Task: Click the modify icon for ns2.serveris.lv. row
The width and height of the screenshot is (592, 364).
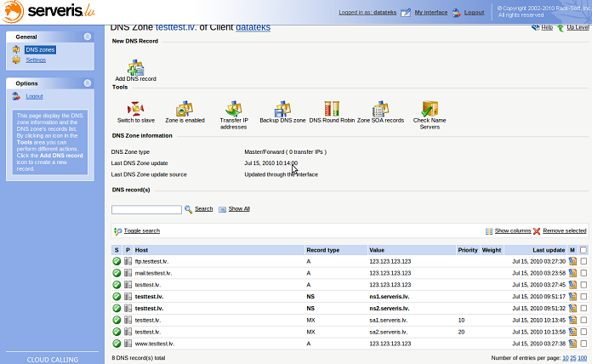Action: pyautogui.click(x=572, y=309)
